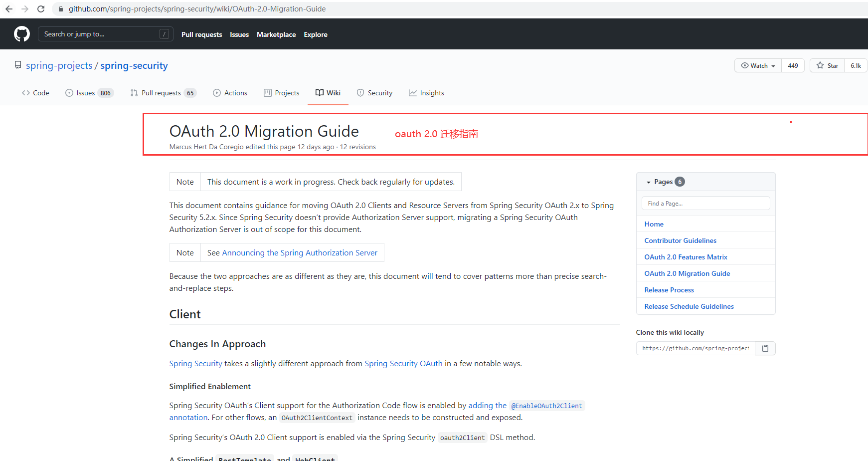Click the star icon on Star button

pyautogui.click(x=820, y=65)
